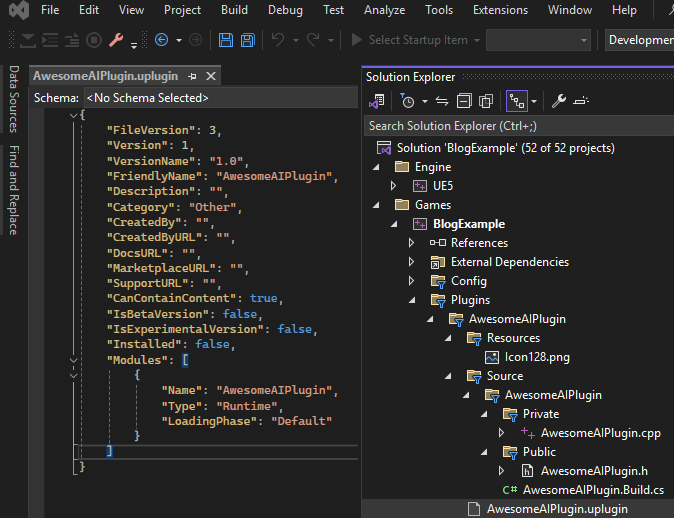Click the Navigate Backward arrow icon
The image size is (674, 518).
[x=162, y=40]
